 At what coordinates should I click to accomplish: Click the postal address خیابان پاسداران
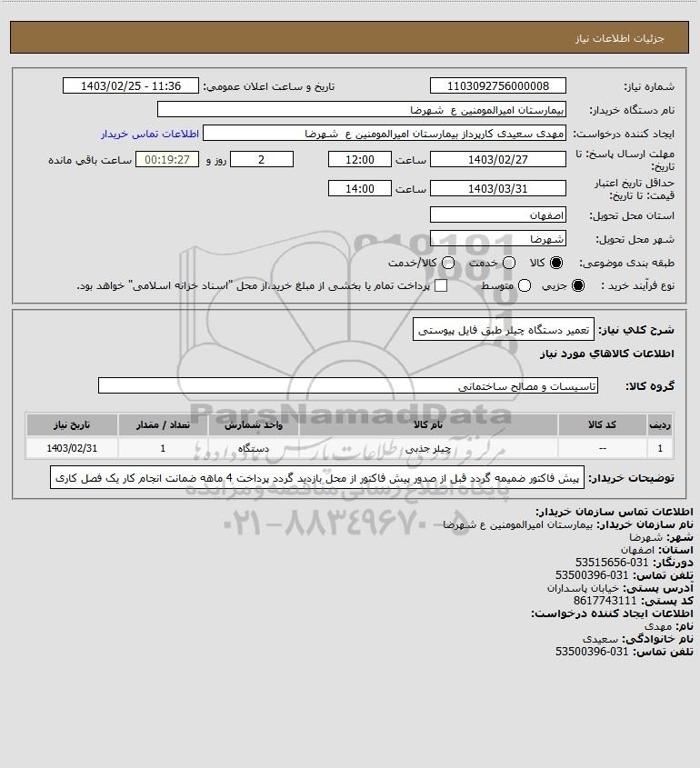coord(583,588)
